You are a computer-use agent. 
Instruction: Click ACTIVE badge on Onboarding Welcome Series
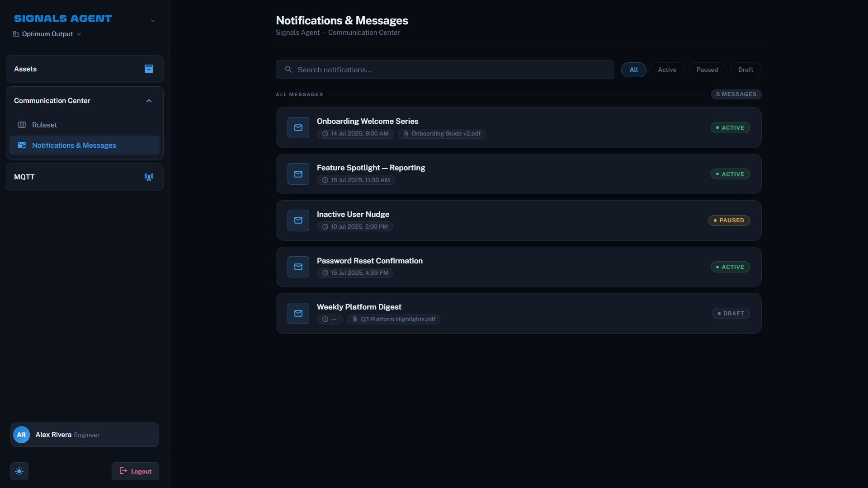[x=730, y=128]
